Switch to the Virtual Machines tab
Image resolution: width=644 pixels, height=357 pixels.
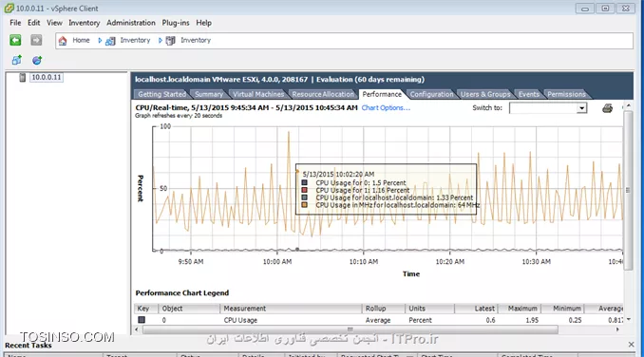258,94
